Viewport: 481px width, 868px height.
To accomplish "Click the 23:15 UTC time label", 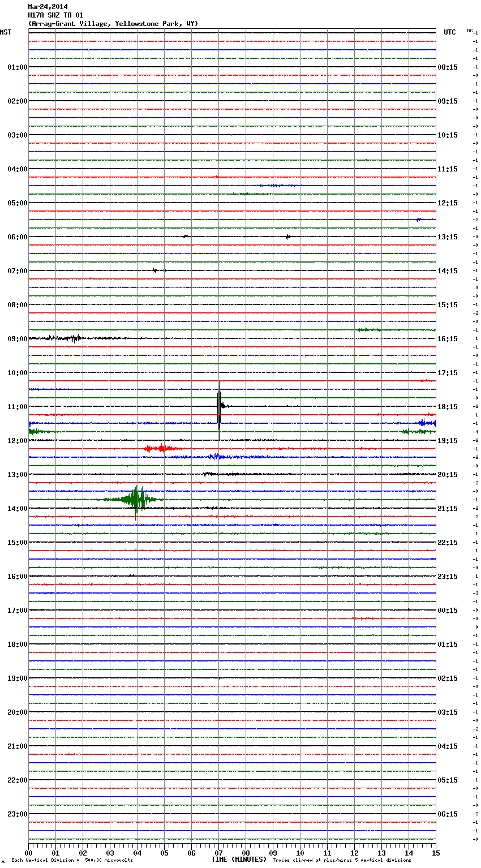I will 448,577.
